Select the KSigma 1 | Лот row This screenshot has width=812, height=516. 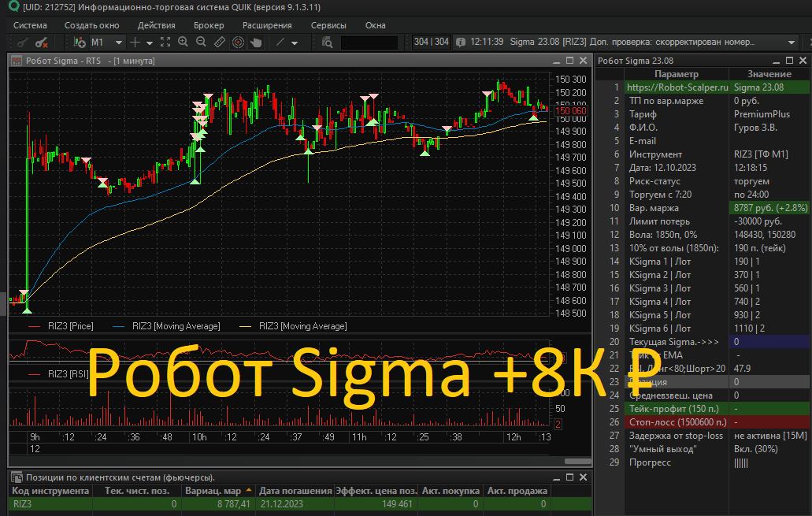coord(703,262)
